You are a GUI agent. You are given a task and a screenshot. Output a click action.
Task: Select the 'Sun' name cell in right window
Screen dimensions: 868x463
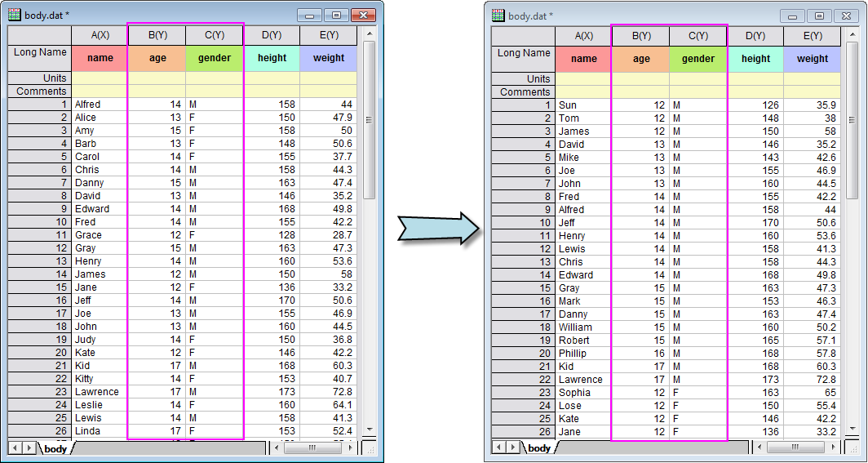coord(584,105)
